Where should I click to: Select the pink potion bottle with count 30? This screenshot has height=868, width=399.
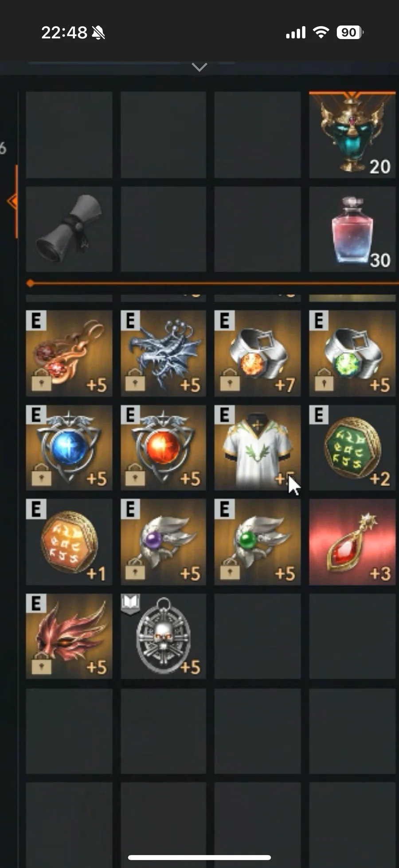[x=352, y=229]
